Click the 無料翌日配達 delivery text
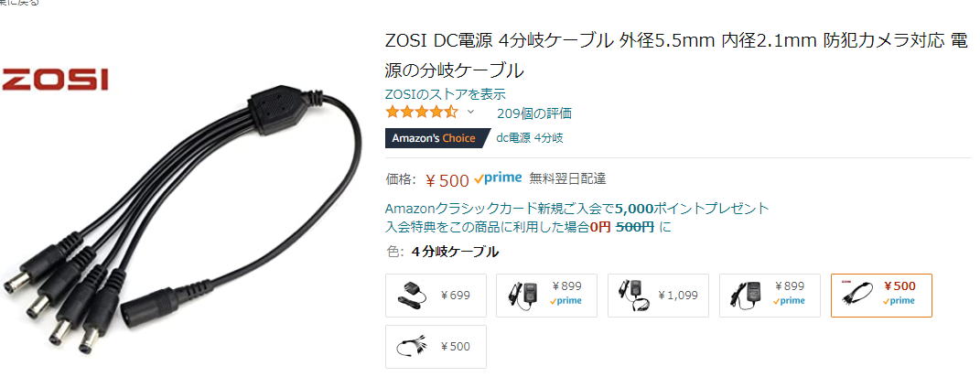This screenshot has width=980, height=377. (x=567, y=178)
